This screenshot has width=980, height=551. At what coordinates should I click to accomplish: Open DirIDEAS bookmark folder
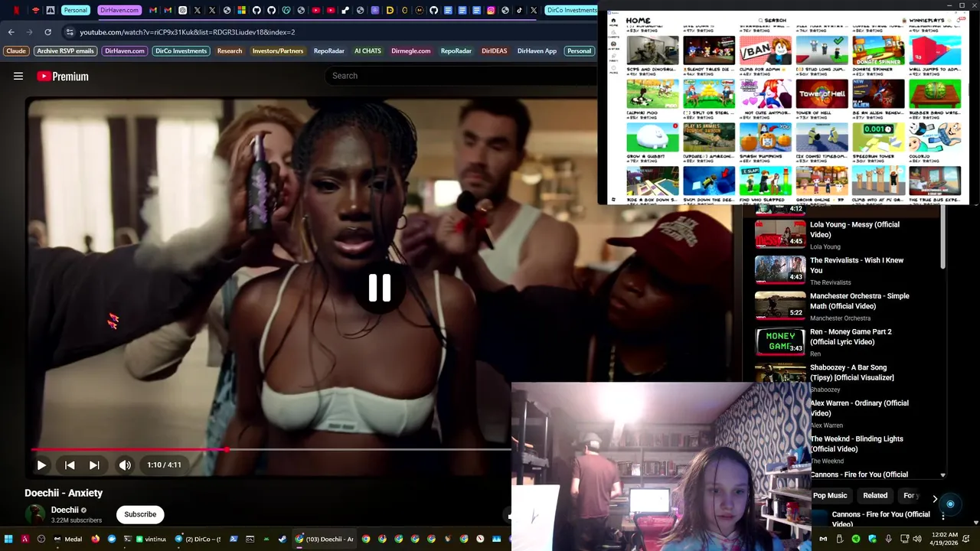pyautogui.click(x=494, y=51)
